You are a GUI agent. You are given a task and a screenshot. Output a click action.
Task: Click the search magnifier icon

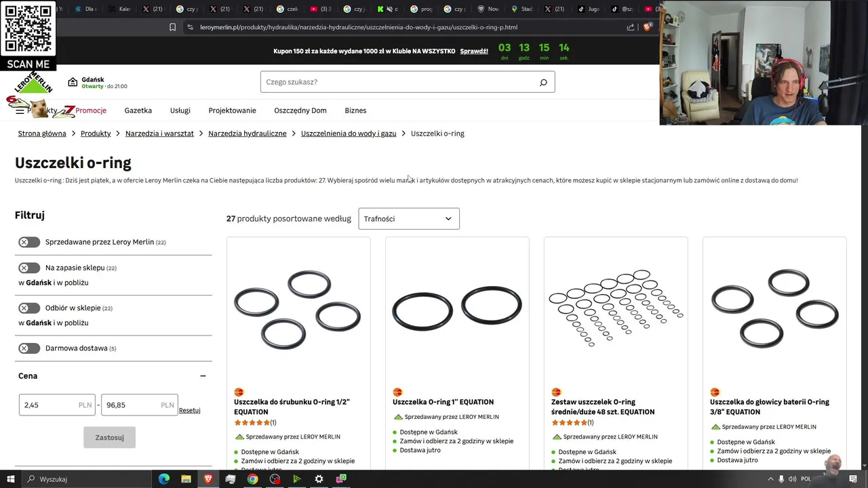(x=543, y=82)
